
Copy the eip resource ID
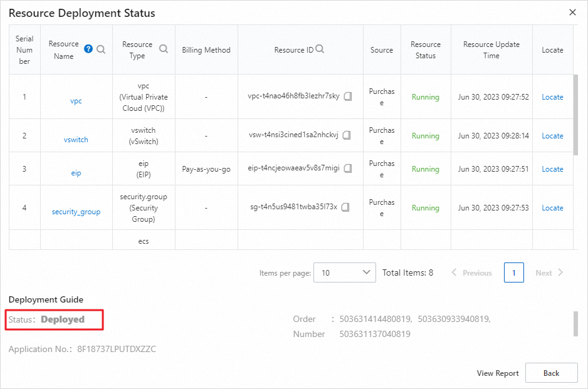click(347, 169)
